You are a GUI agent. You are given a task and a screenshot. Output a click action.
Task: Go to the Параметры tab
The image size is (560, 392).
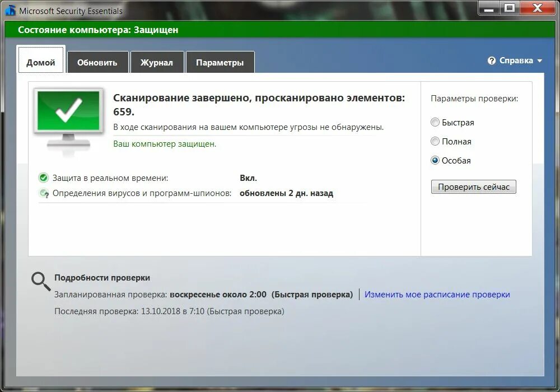[x=220, y=63]
